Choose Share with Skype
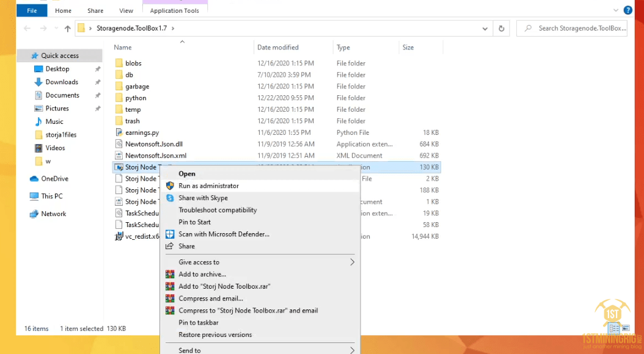644x354 pixels. point(260,198)
